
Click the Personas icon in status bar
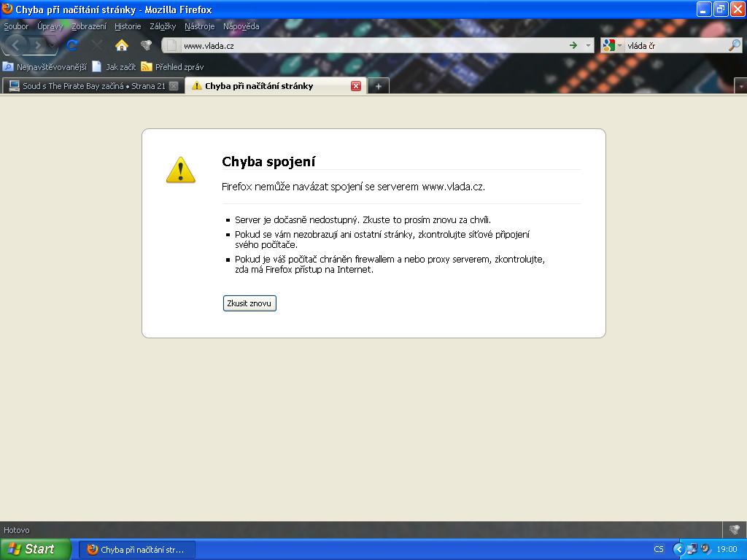(x=735, y=529)
